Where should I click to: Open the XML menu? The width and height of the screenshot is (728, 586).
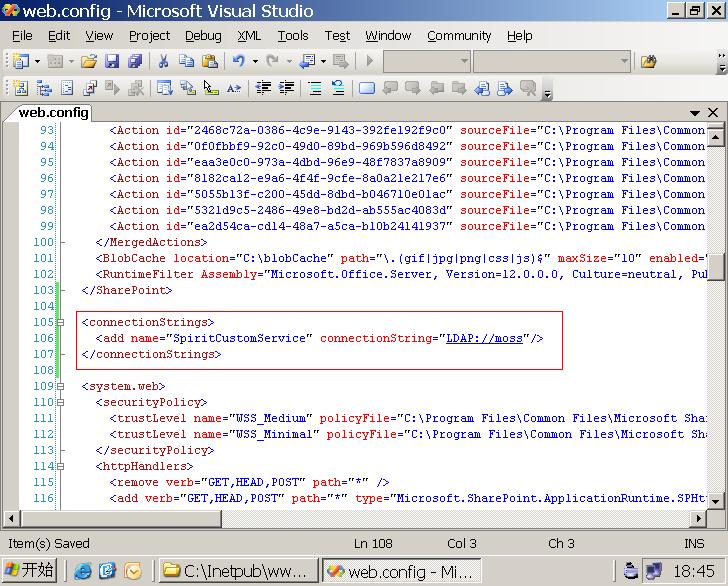pos(249,36)
